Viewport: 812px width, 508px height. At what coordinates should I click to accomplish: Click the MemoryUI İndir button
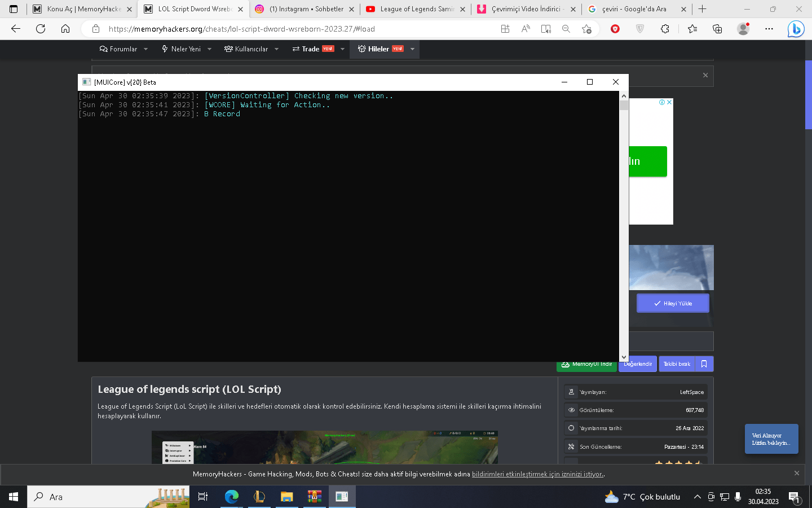(586, 365)
